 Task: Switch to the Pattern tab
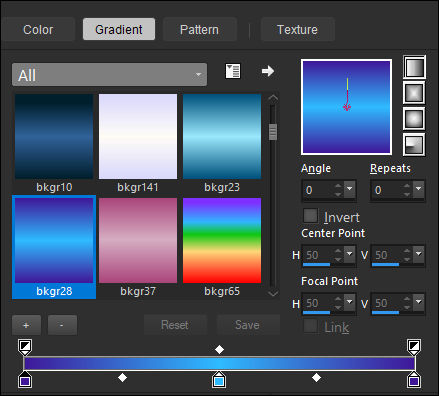pos(200,29)
